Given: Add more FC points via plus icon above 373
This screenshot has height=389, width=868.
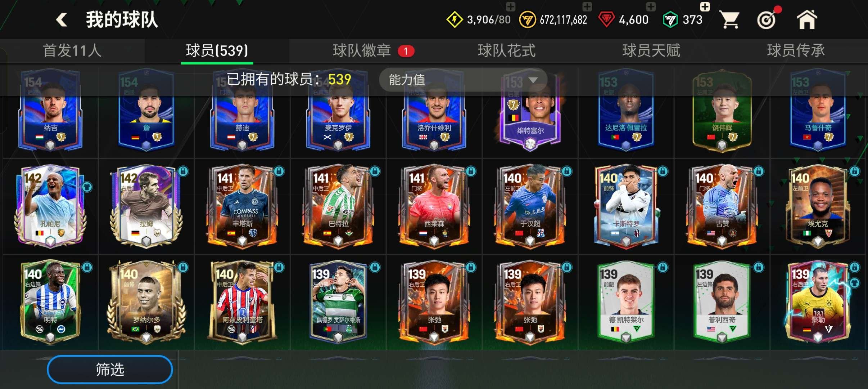Looking at the screenshot, I should 705,7.
